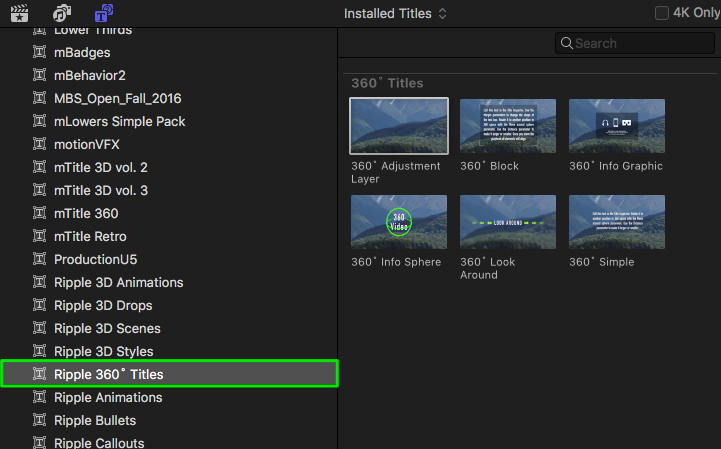Click the title icon beside Ripple 3D Styles

click(x=40, y=351)
